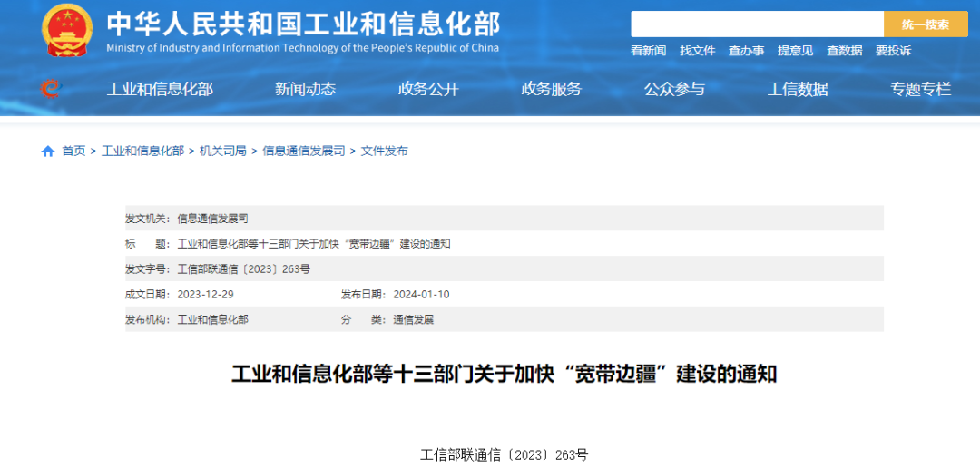Click the red swirl icon in navigation bar

tap(50, 89)
